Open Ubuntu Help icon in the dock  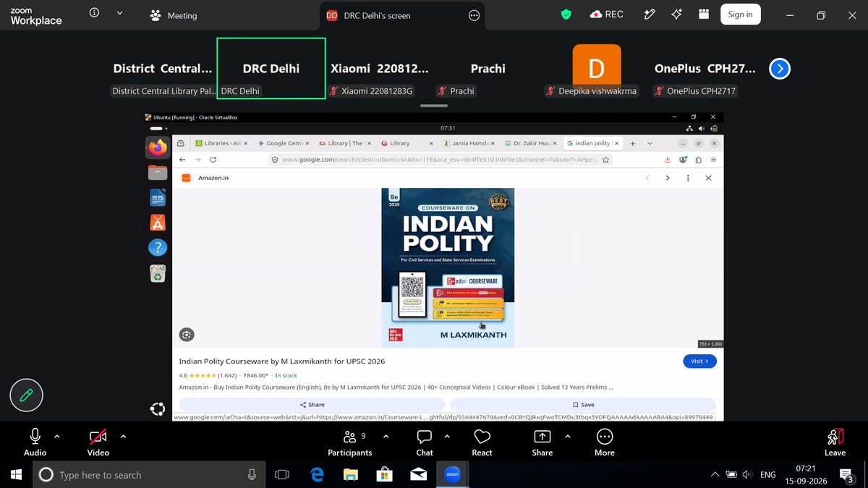(158, 247)
